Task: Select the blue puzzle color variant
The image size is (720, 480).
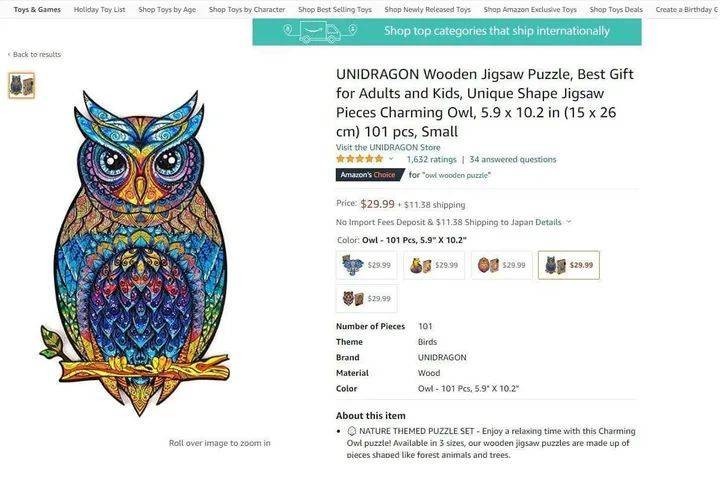Action: (367, 265)
